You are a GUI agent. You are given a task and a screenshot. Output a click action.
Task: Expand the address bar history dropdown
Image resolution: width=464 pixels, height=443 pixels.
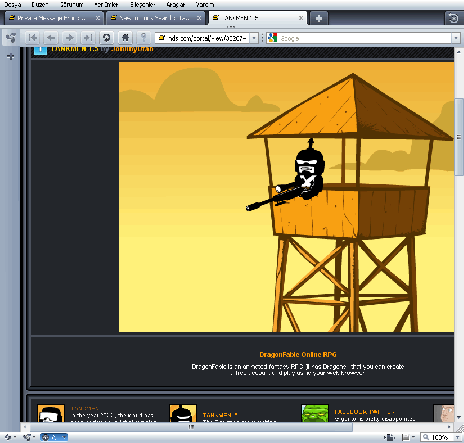click(x=254, y=38)
